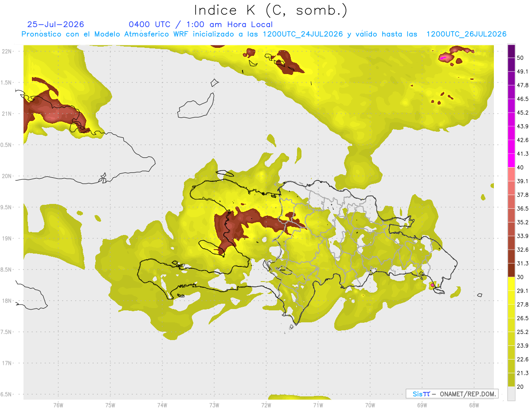This screenshot has height=411, width=532.
Task: Click the legend value "36.5"
Action: click(523, 208)
